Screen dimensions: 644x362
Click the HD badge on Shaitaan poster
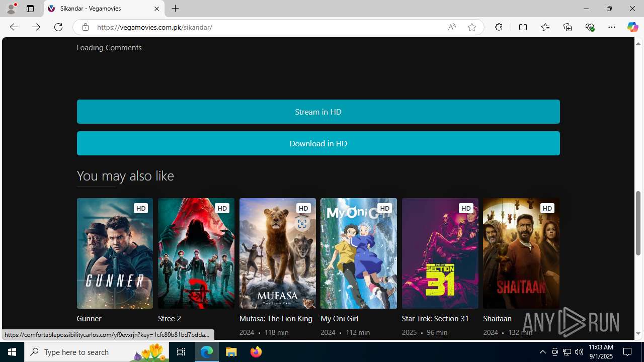coord(547,208)
